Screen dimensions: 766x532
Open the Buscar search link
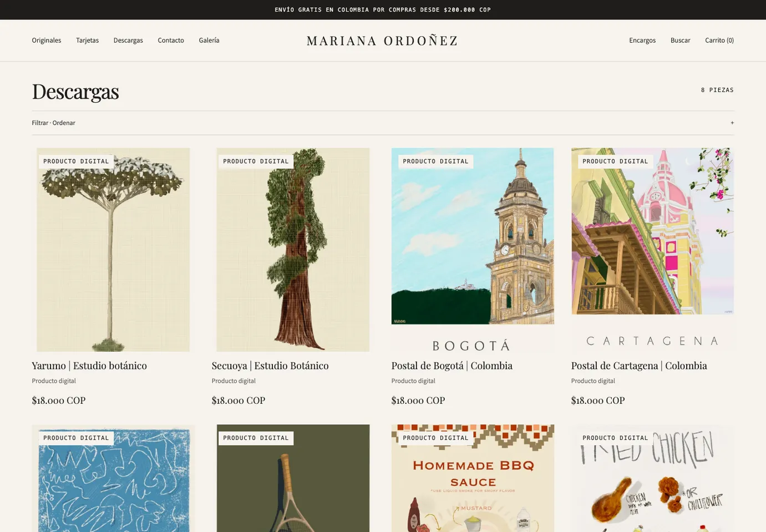tap(680, 40)
